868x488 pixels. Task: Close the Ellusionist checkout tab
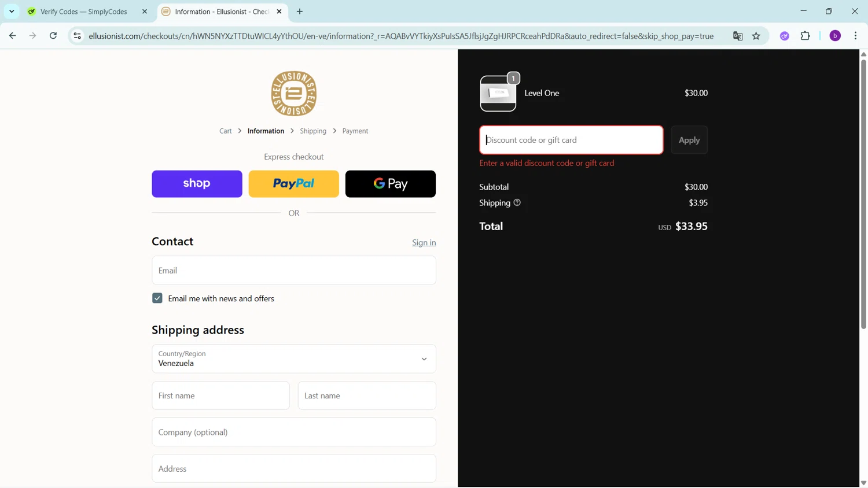click(x=279, y=12)
